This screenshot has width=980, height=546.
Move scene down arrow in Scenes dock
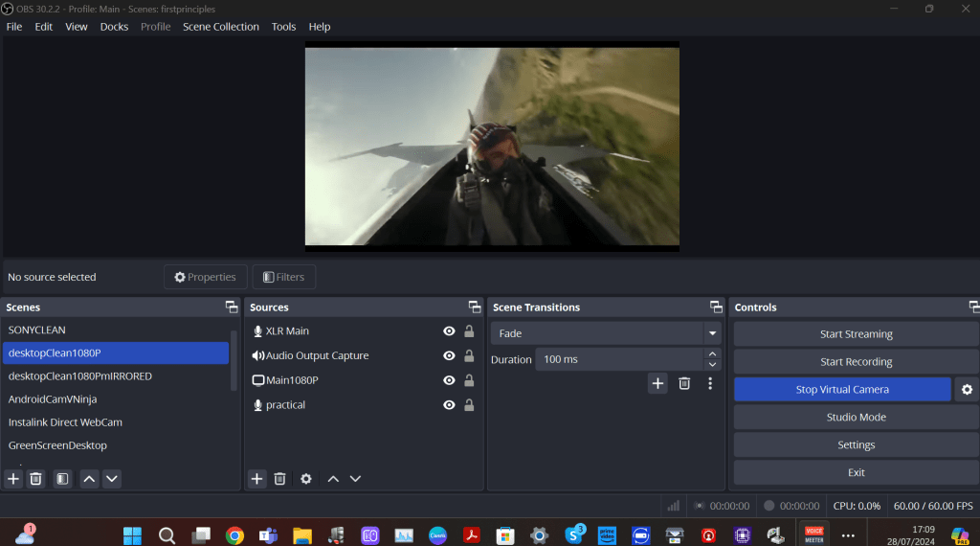[x=112, y=479]
